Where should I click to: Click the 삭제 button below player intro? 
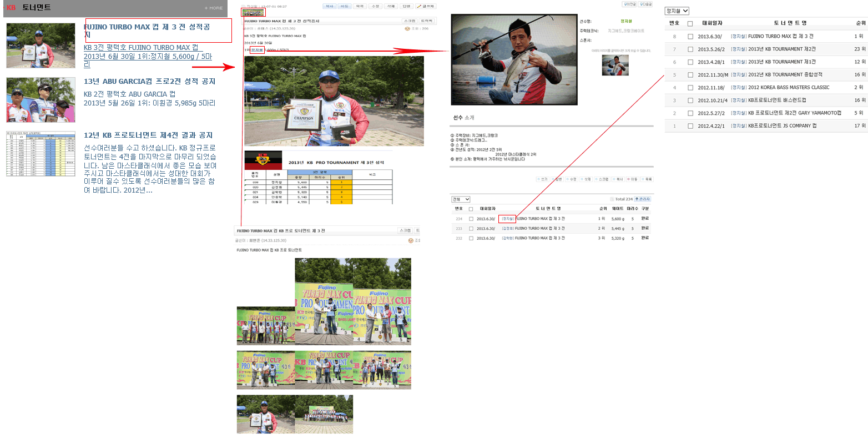pyautogui.click(x=586, y=179)
